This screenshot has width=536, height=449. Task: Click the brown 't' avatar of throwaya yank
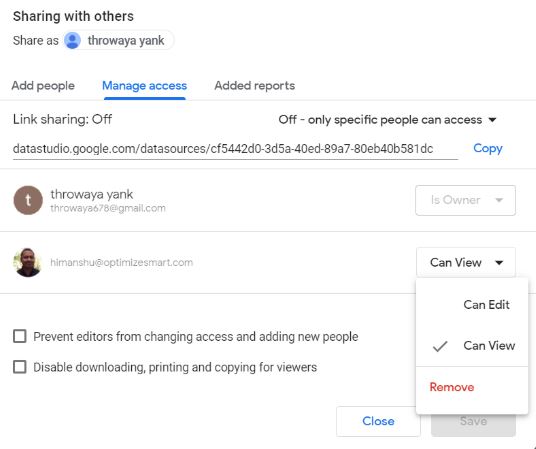[28, 200]
